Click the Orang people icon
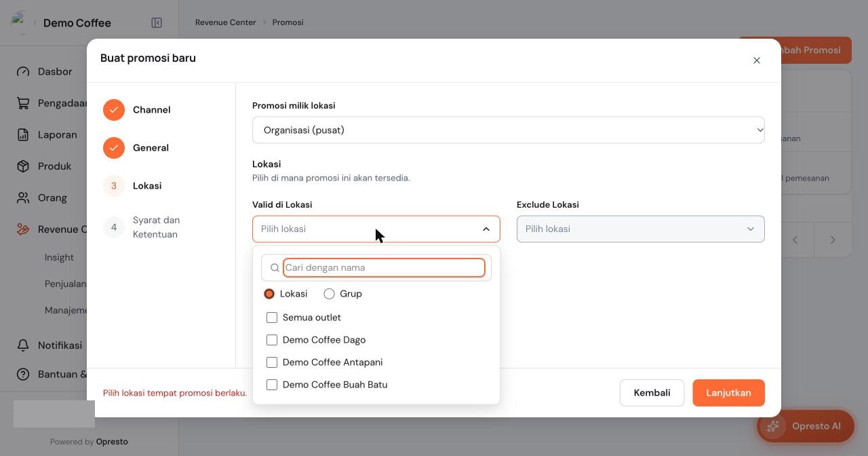868x456 pixels. pos(23,198)
